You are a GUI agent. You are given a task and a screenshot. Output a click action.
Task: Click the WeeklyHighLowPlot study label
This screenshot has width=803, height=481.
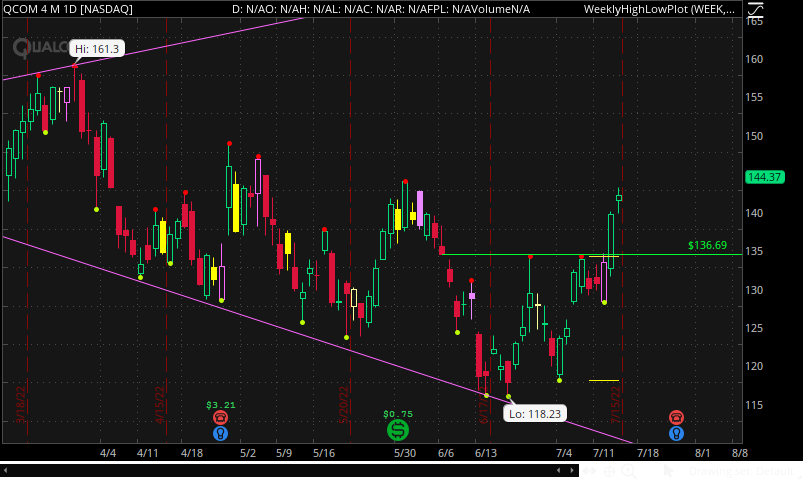(x=659, y=9)
